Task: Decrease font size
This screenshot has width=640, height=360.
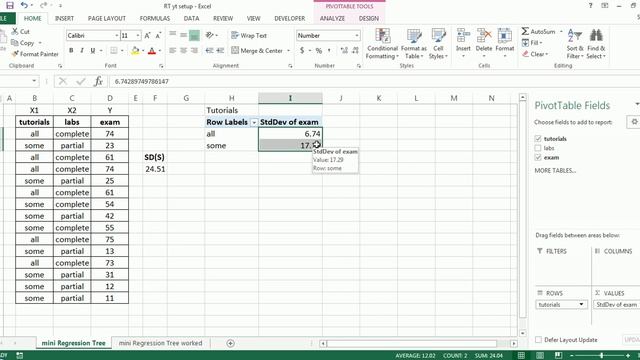Action: [158, 36]
